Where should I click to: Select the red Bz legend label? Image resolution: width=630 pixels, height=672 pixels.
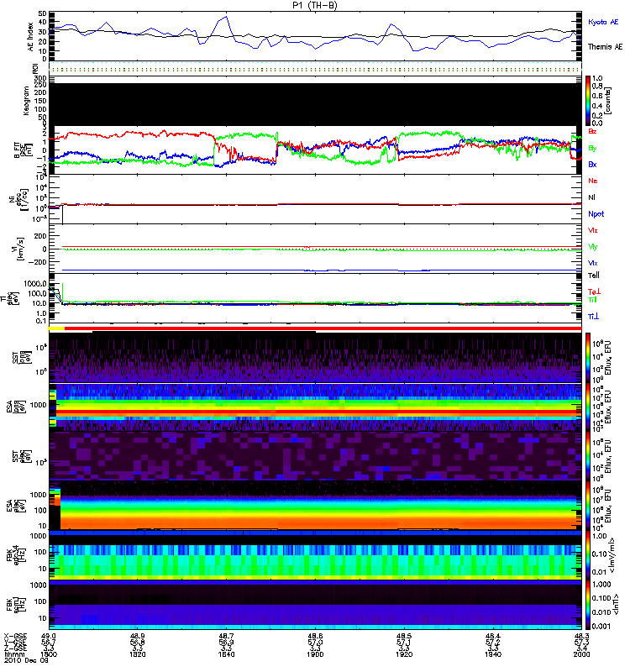pos(592,131)
